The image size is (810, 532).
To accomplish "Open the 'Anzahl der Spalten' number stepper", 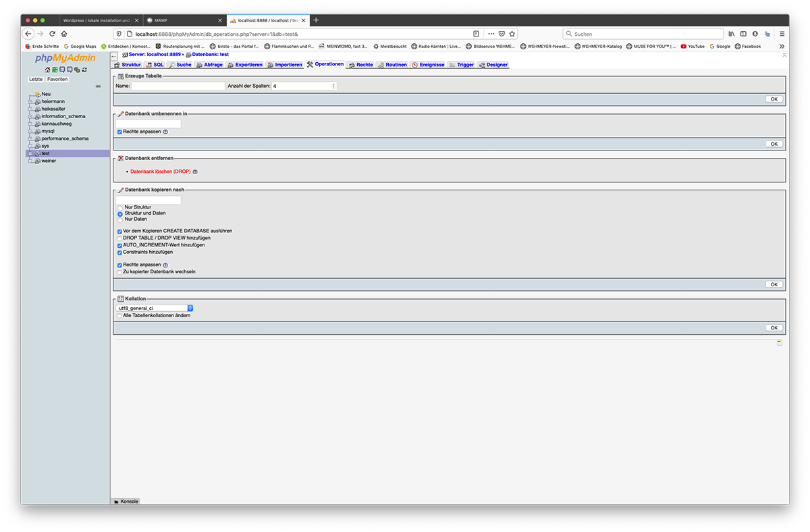I will coord(333,86).
